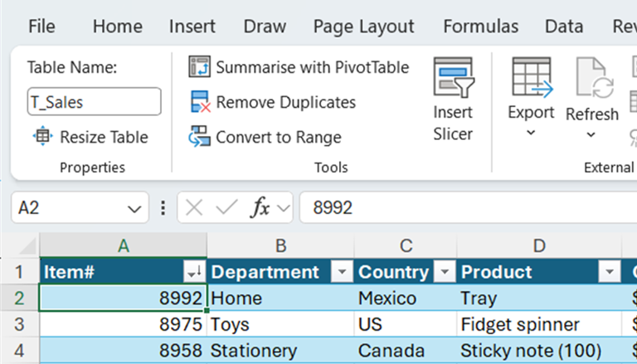The width and height of the screenshot is (637, 364).
Task: Expand the function dropdown beside fx
Action: (283, 208)
